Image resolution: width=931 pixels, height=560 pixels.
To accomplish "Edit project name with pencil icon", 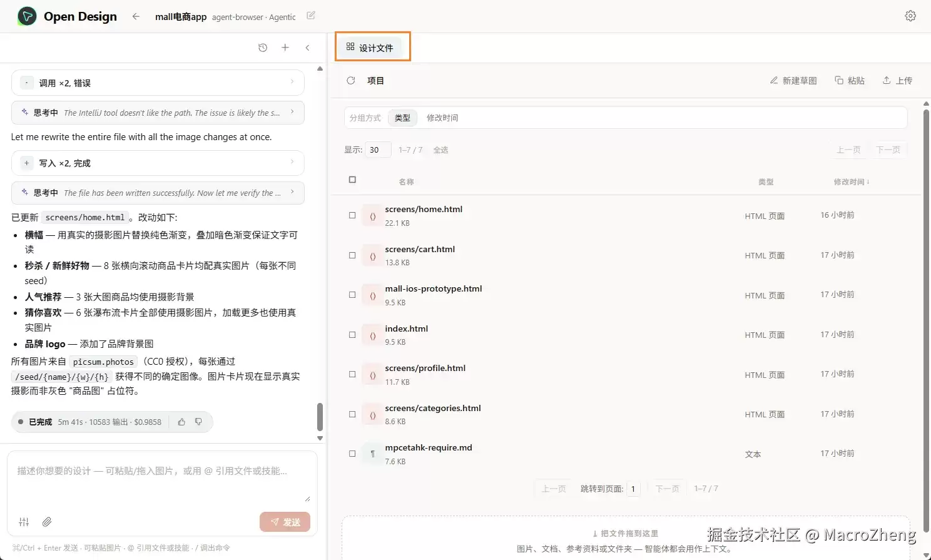I will point(311,16).
